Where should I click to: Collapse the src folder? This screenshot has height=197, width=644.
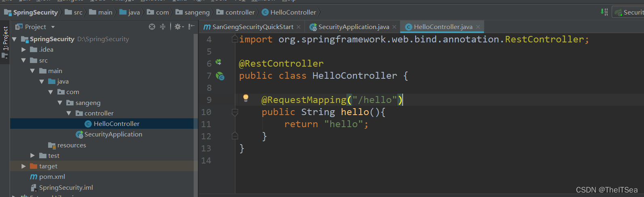(23, 60)
